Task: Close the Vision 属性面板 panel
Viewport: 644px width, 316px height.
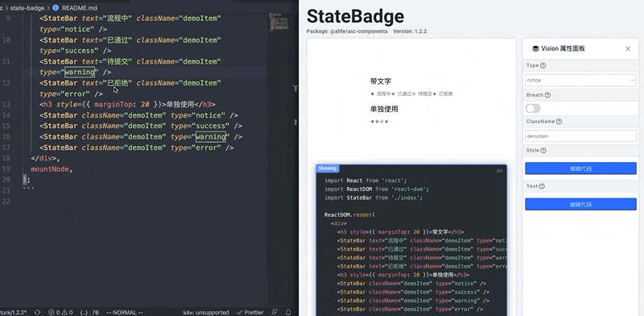Action: pos(628,48)
